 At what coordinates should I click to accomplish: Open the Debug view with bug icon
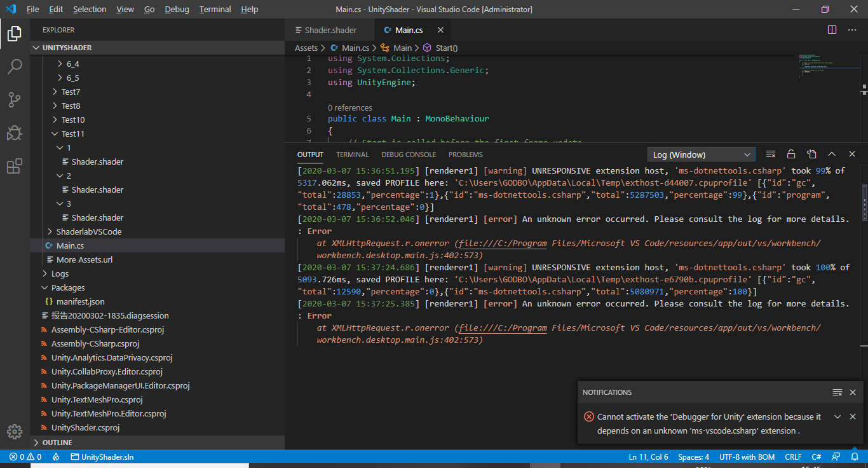point(15,133)
